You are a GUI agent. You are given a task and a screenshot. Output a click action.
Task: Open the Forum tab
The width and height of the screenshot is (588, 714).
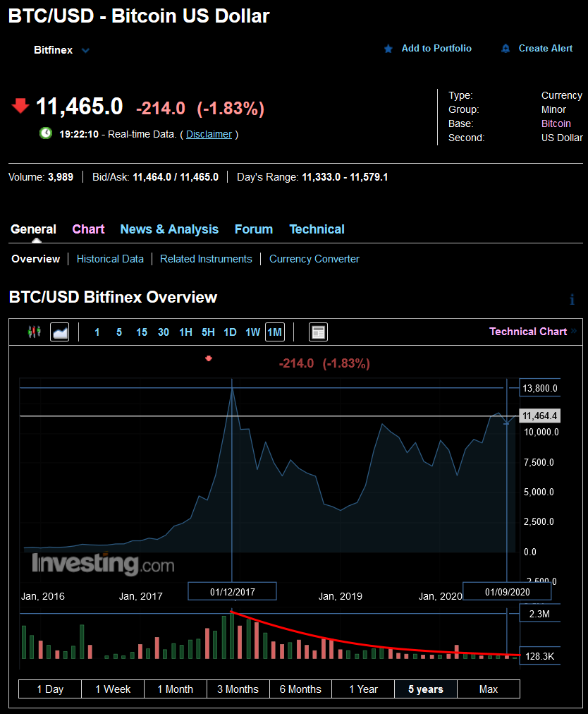pos(254,229)
